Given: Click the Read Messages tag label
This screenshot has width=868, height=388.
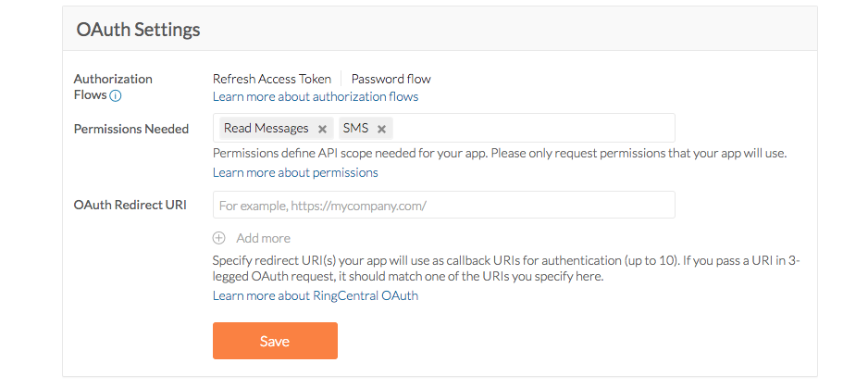Looking at the screenshot, I should (267, 129).
